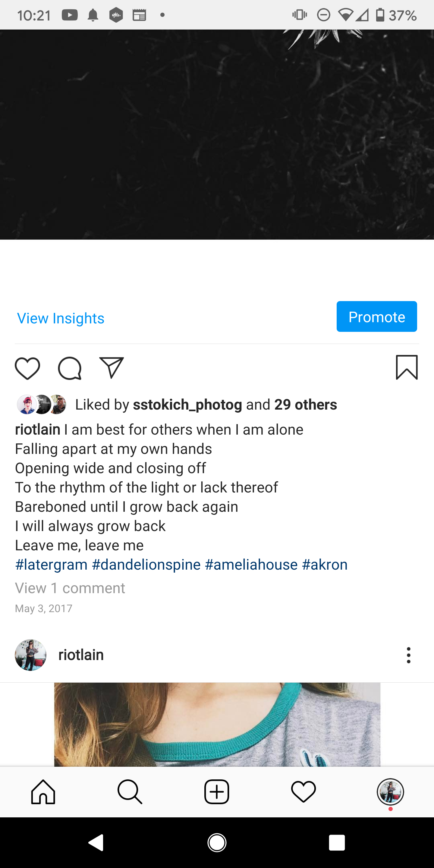Show the 29 others who liked
Screen dimensions: 434x868
coord(306,404)
